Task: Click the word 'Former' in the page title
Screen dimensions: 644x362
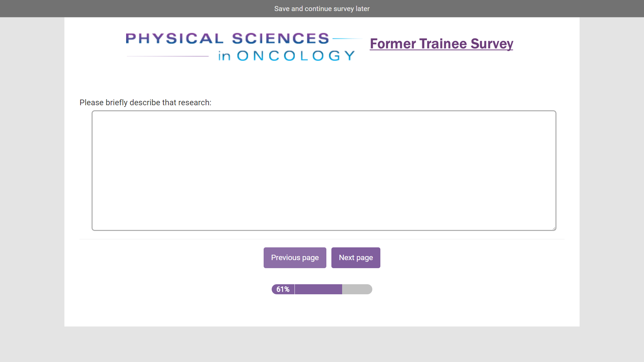Action: click(x=393, y=44)
